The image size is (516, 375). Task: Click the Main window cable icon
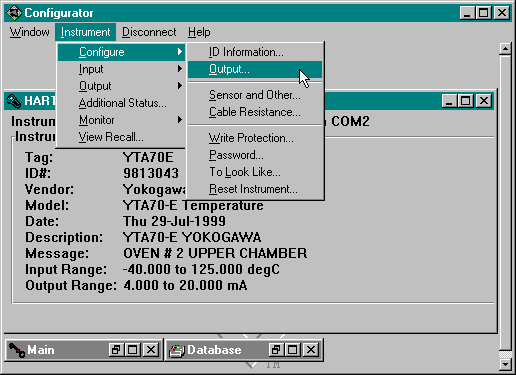coord(16,350)
